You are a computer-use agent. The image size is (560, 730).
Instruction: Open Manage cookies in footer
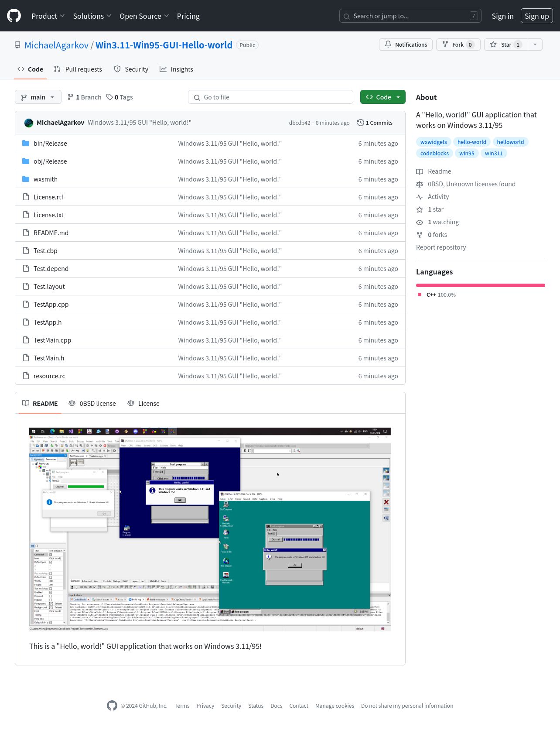335,706
